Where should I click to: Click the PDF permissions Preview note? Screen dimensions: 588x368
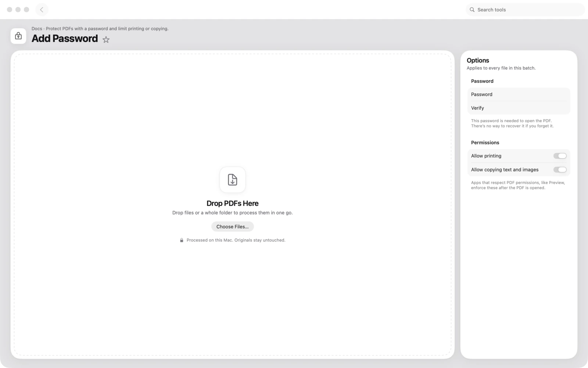coord(518,185)
